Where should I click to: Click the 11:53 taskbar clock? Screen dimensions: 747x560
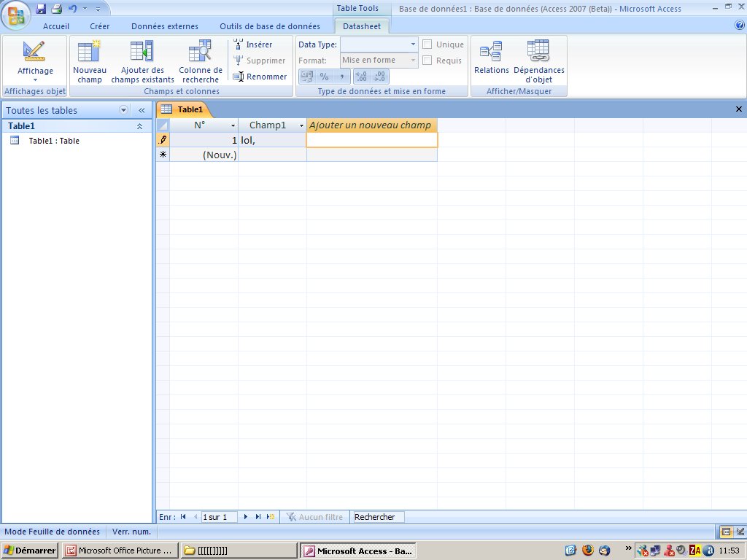[x=729, y=551]
